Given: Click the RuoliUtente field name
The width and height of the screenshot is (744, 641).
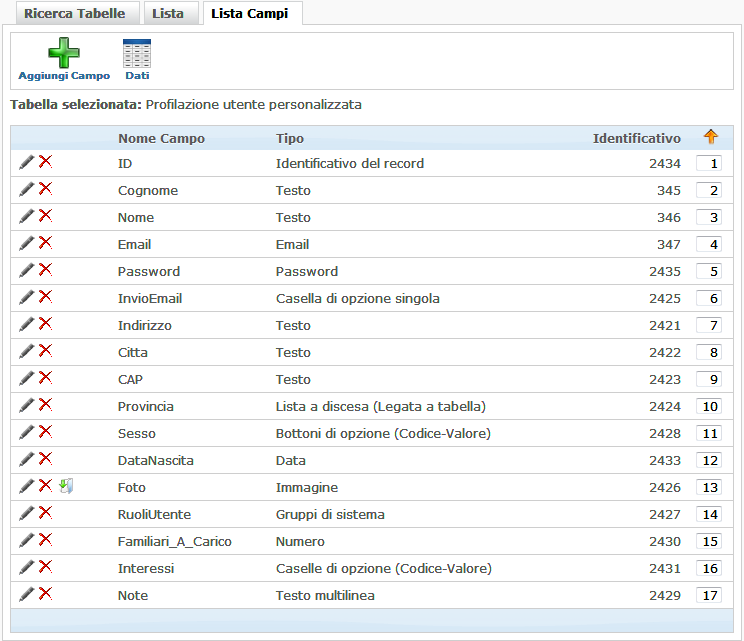Looking at the screenshot, I should [154, 515].
